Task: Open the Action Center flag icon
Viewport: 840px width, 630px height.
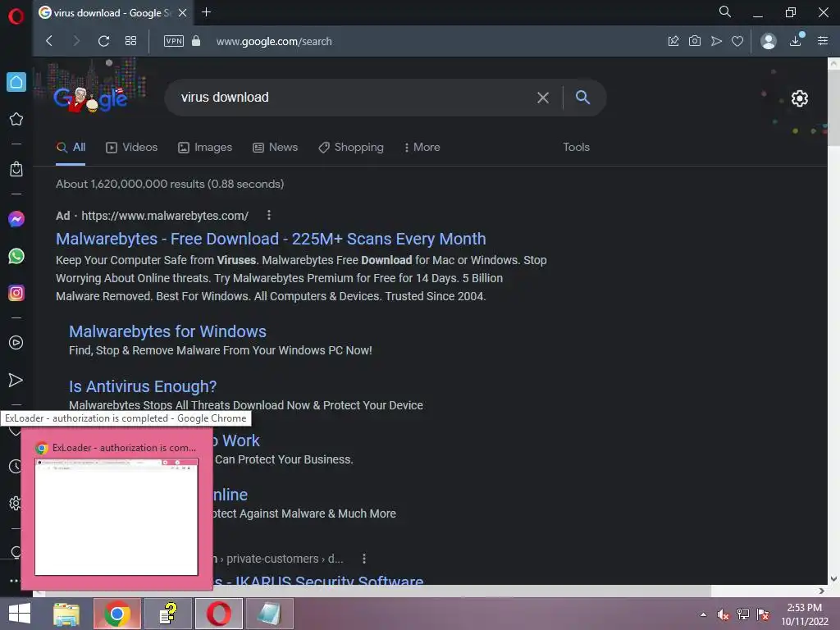Action: (763, 614)
